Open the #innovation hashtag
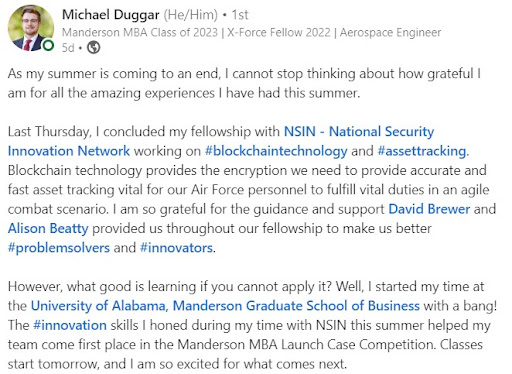 [x=70, y=325]
